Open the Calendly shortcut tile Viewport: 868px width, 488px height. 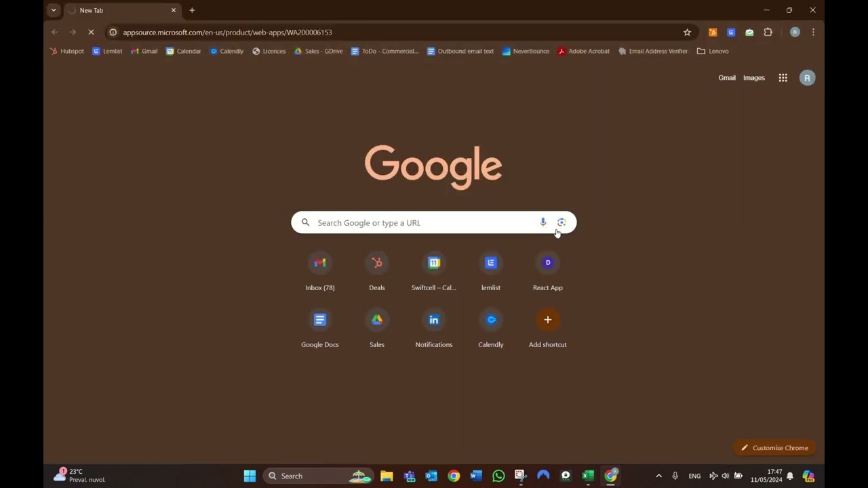click(491, 329)
